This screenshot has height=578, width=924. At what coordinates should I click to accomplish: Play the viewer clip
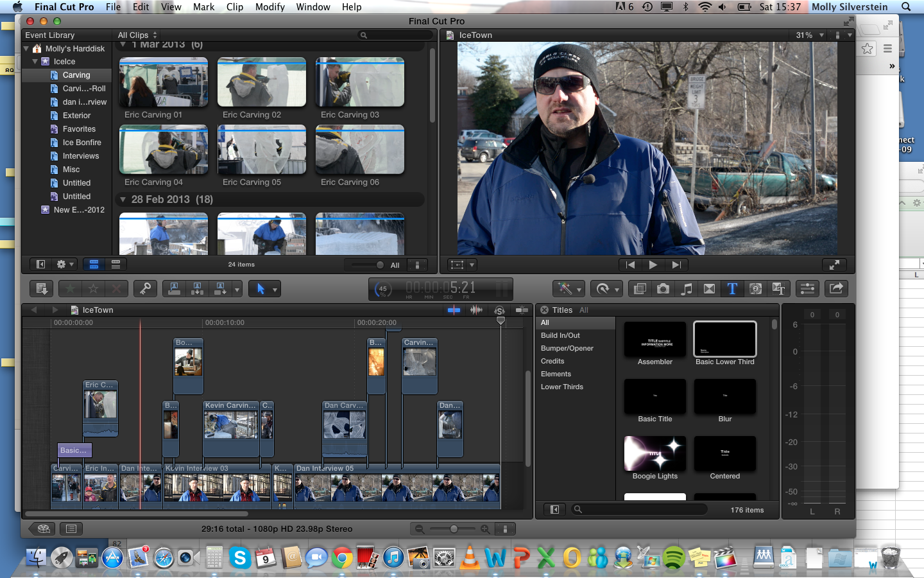(653, 265)
